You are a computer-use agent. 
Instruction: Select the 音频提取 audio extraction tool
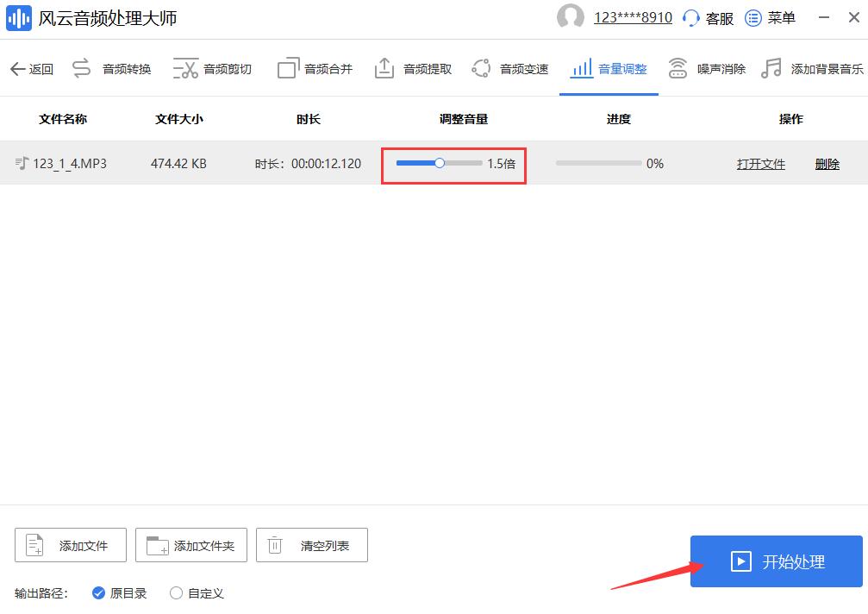(x=413, y=68)
